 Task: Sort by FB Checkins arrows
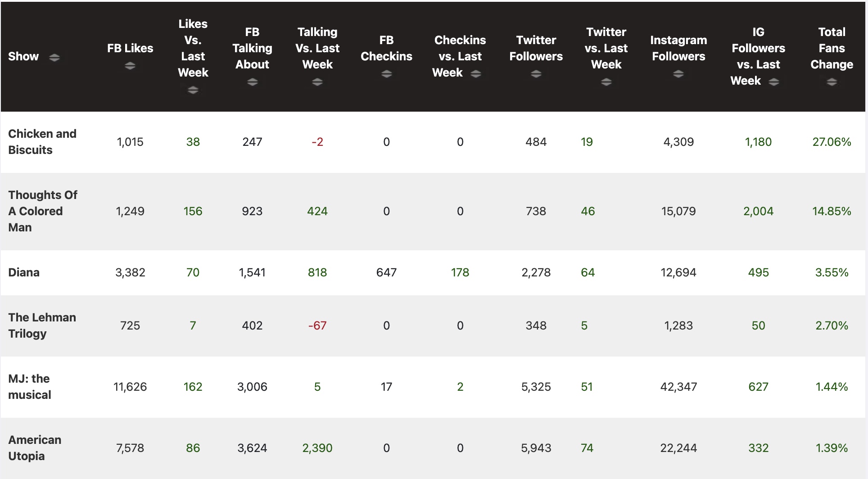coord(386,74)
